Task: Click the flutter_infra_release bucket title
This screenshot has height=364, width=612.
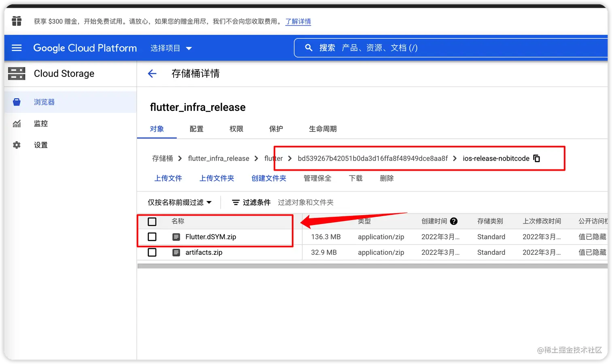Action: 198,107
